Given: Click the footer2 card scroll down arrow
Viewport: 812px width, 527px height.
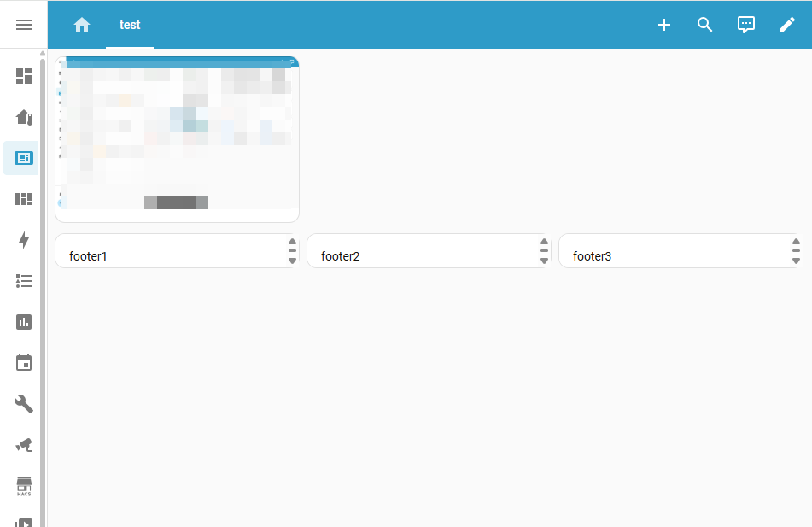Looking at the screenshot, I should coord(544,261).
